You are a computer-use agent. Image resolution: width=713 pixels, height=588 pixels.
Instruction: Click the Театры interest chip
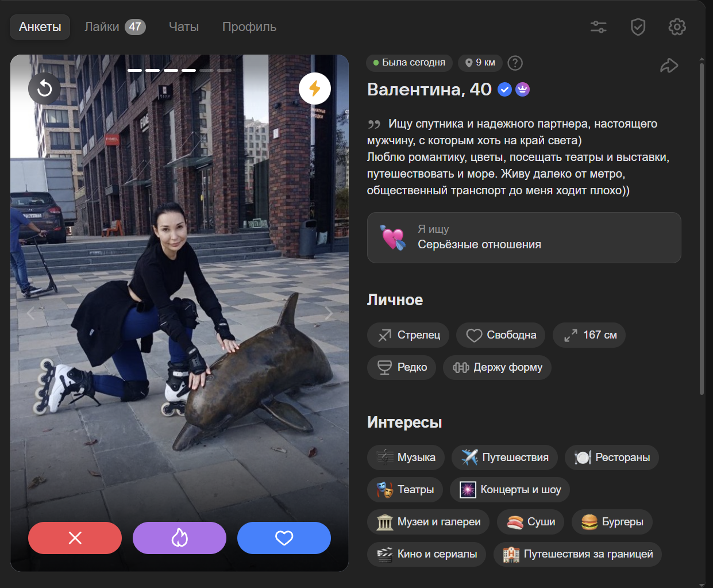(x=405, y=490)
